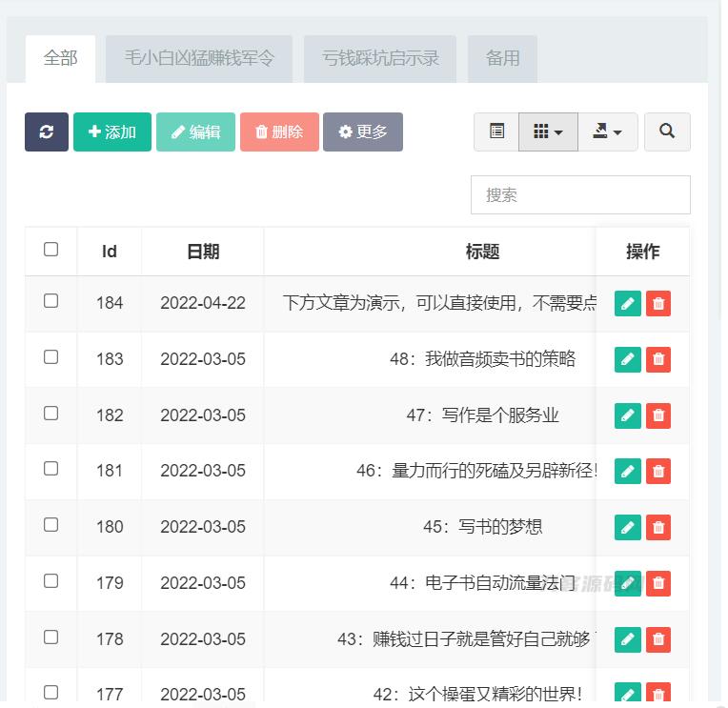Tick the checkbox for row 184
728x708 pixels.
tap(51, 301)
